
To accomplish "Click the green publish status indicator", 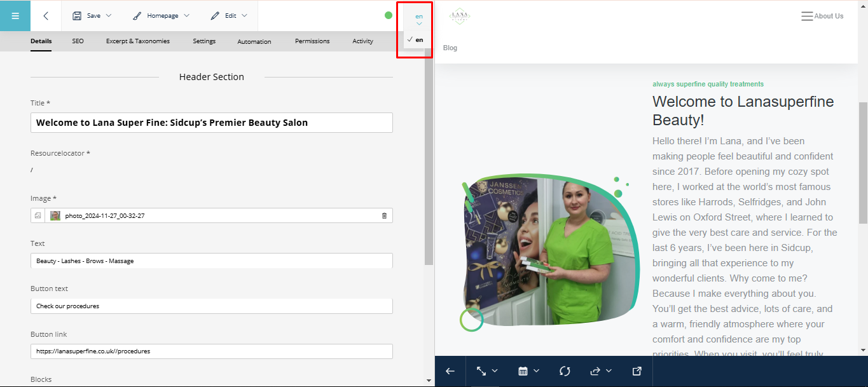I will click(x=389, y=15).
